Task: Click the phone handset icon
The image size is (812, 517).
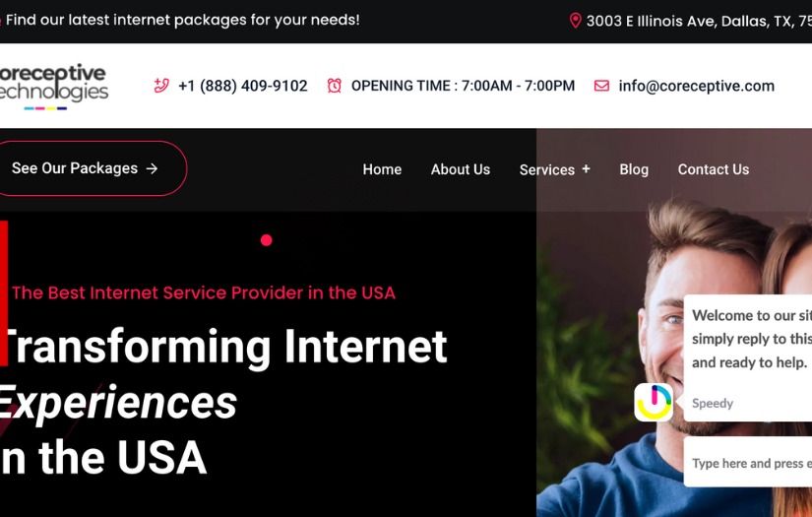Action: point(161,86)
